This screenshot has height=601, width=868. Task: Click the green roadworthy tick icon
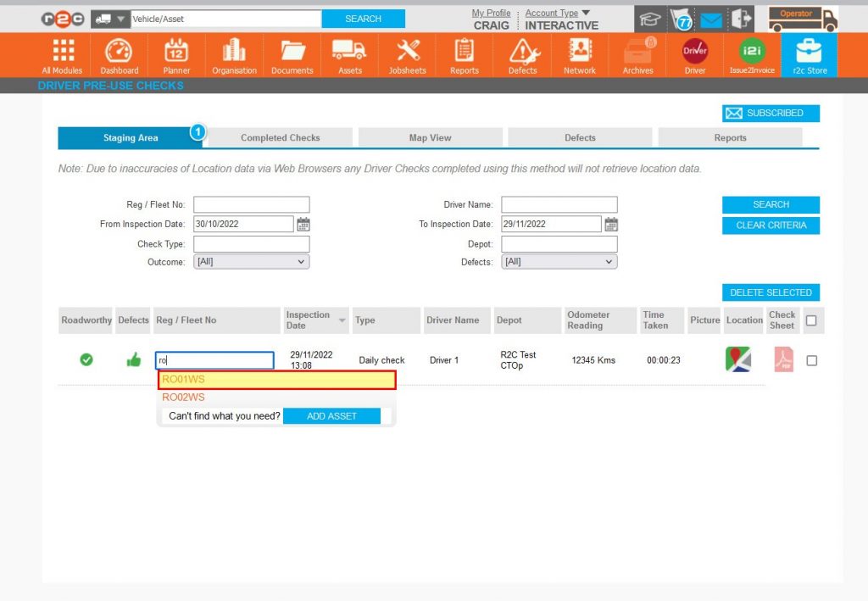click(x=86, y=359)
